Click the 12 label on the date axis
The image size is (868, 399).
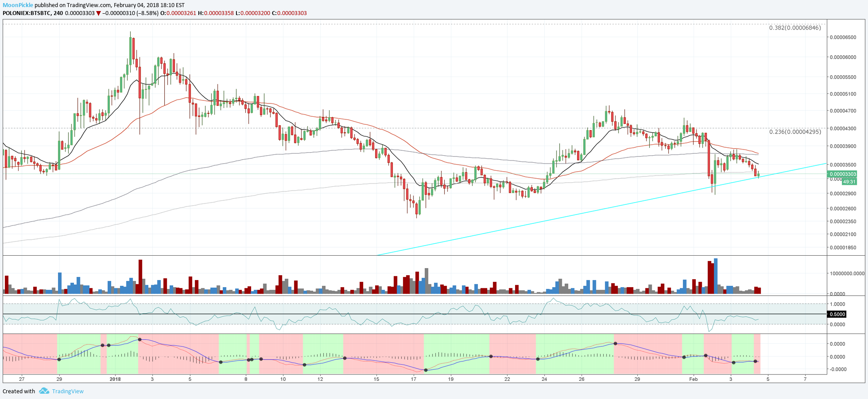coord(320,379)
